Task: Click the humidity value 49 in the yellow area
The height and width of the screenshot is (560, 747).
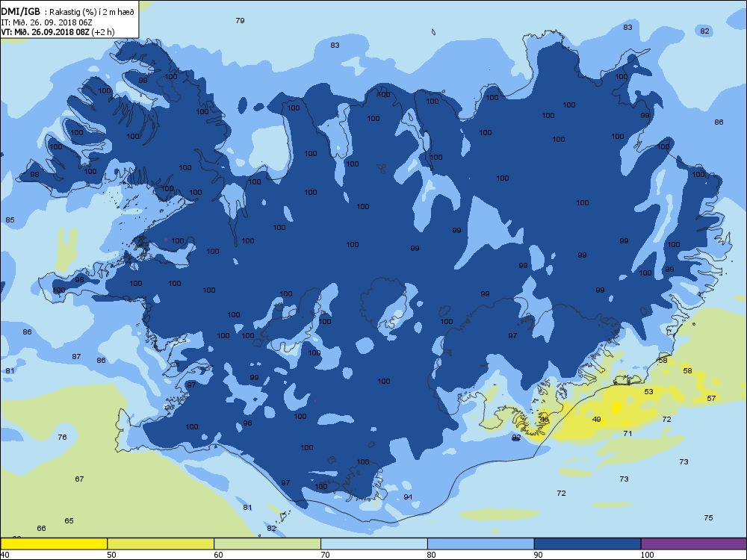Action: click(x=596, y=420)
